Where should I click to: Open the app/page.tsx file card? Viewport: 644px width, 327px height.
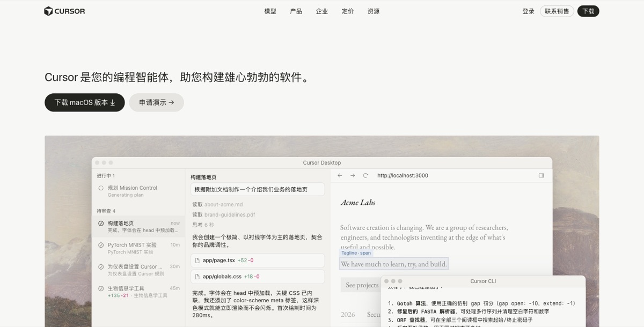pos(258,260)
